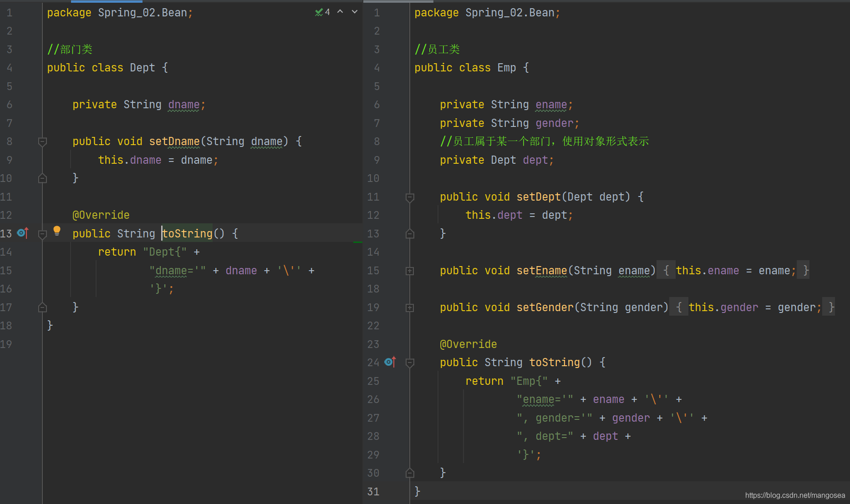This screenshot has width=850, height=504.
Task: Click fold end marker of setDept method
Action: (x=410, y=234)
